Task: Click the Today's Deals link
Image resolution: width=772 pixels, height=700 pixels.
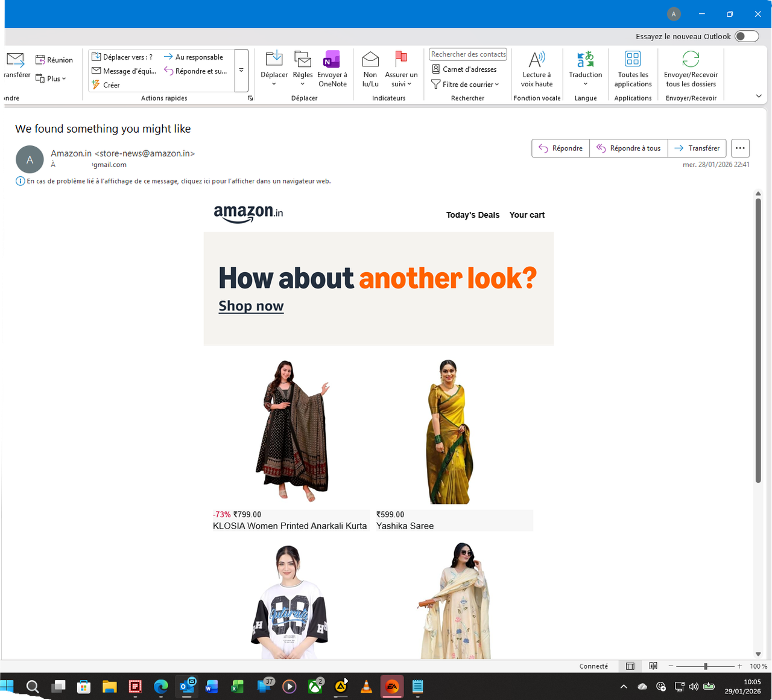Action: coord(472,215)
